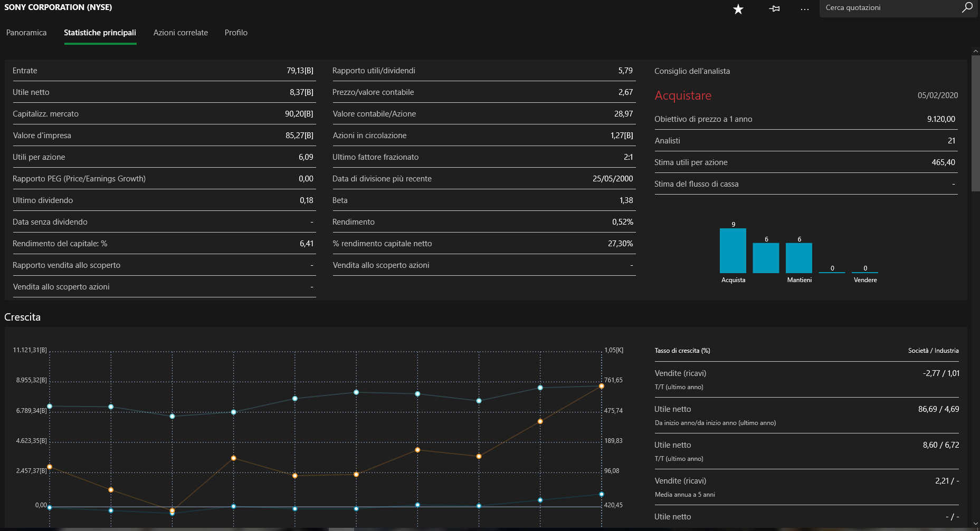Click the Tasso di crescita (%) header
The height and width of the screenshot is (531, 980).
[x=682, y=351]
